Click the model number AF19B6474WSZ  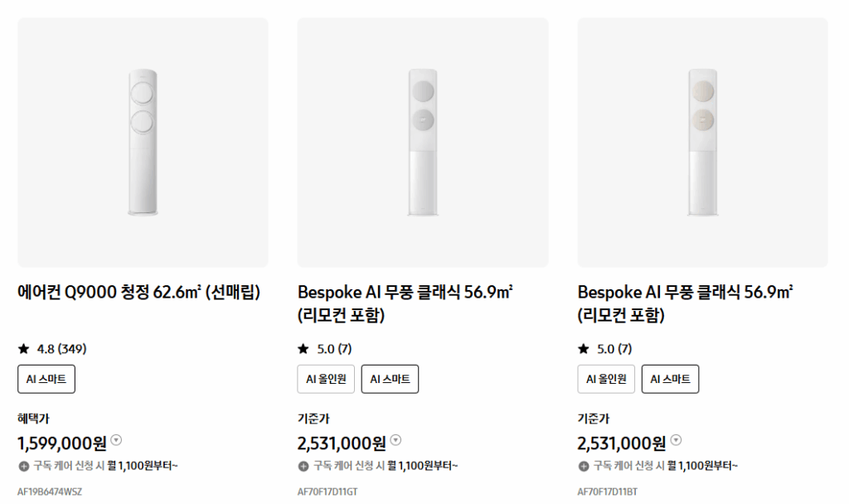pos(50,491)
